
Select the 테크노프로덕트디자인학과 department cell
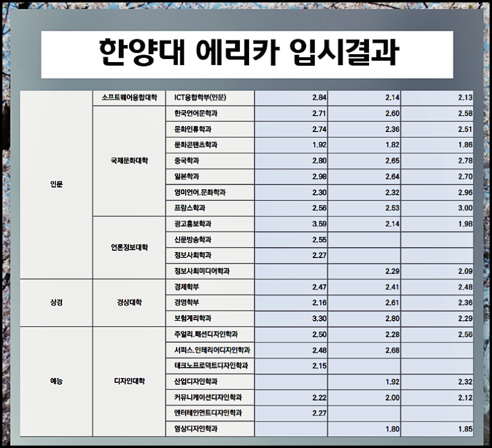pyautogui.click(x=210, y=366)
